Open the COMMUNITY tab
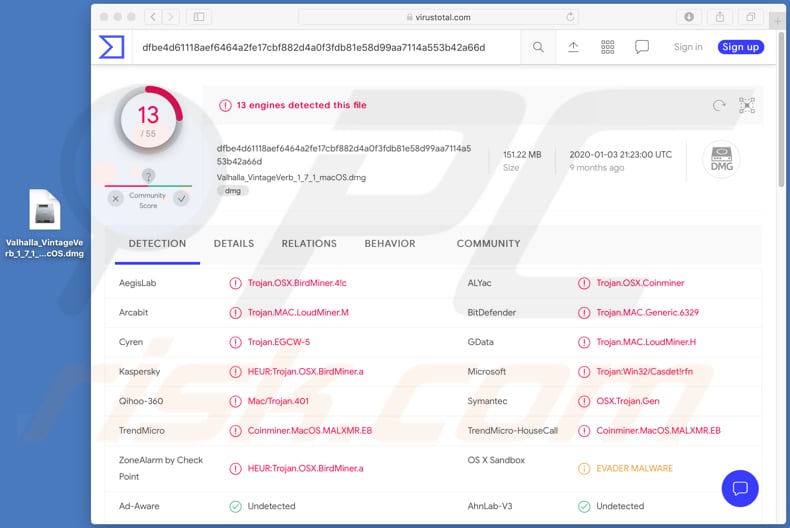790x528 pixels. (488, 243)
